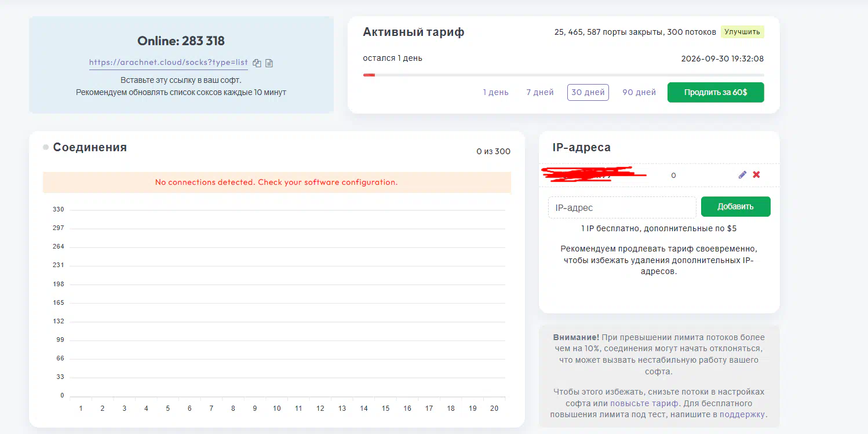Screen dimensions: 868x434
Task: Click the Вставьте эту ссылку в ваш софт text
Action: (x=181, y=80)
